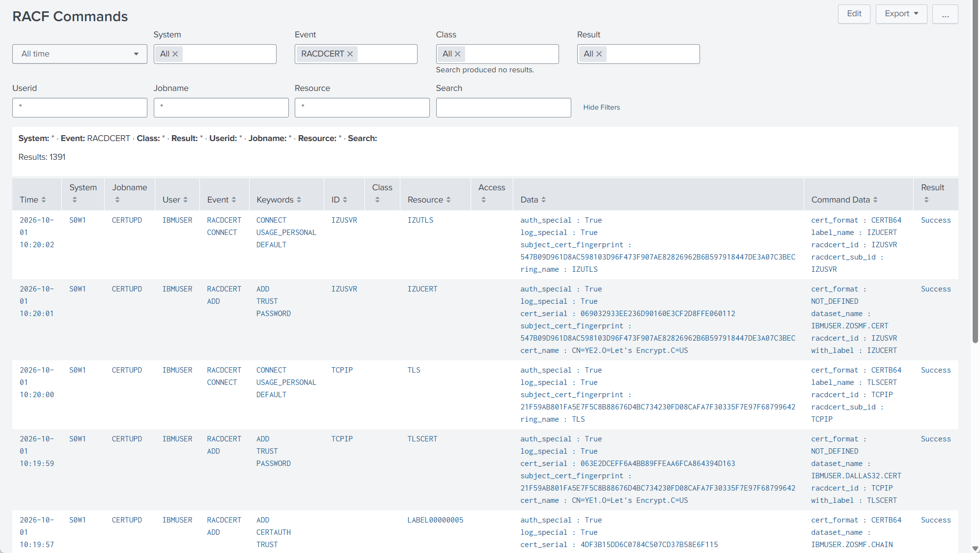Focus the Search text input
The height and width of the screenshot is (553, 980).
point(504,108)
